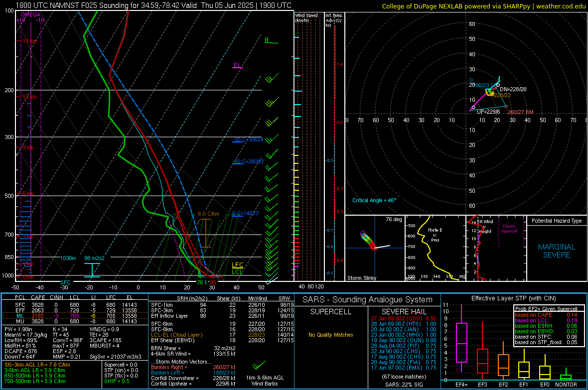
Task: Select the MU parcel row in the table
Action: tap(75, 321)
